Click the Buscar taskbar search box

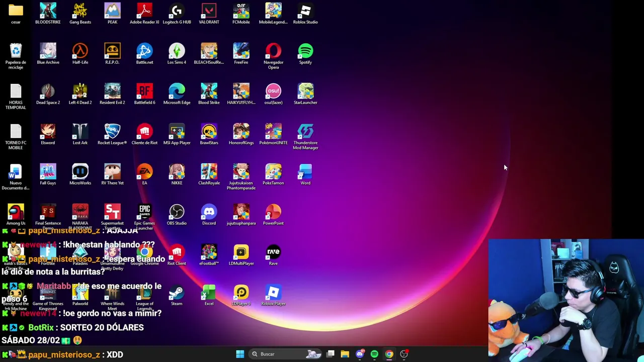pos(286,354)
